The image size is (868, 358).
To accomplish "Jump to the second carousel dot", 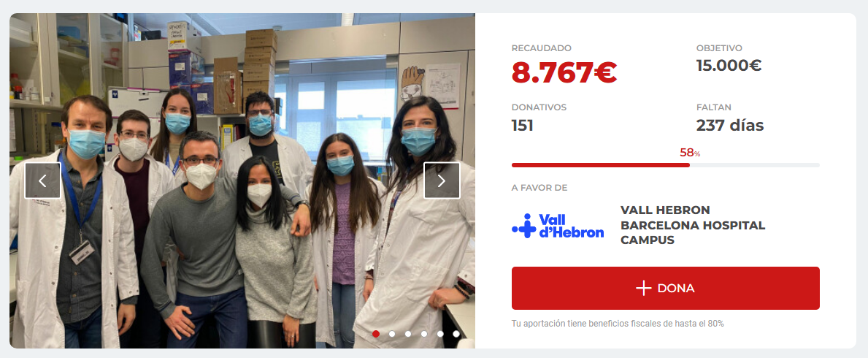I will 392,334.
